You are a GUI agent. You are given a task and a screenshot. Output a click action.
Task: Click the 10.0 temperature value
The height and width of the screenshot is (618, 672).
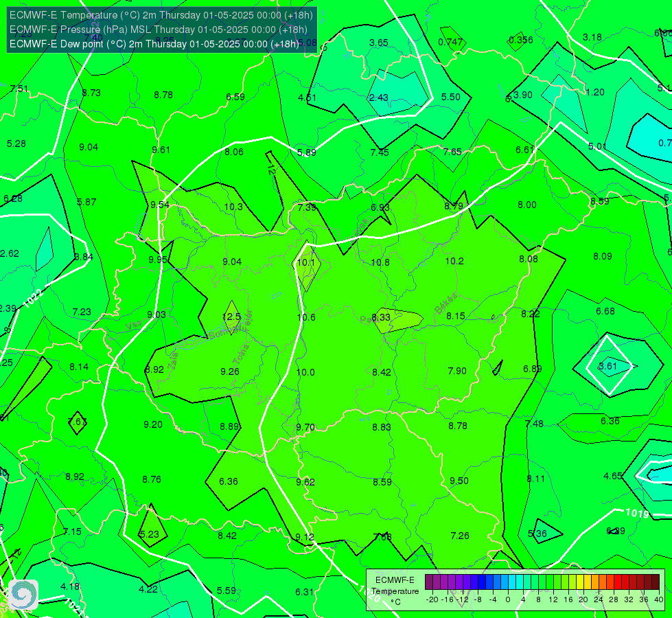305,372
